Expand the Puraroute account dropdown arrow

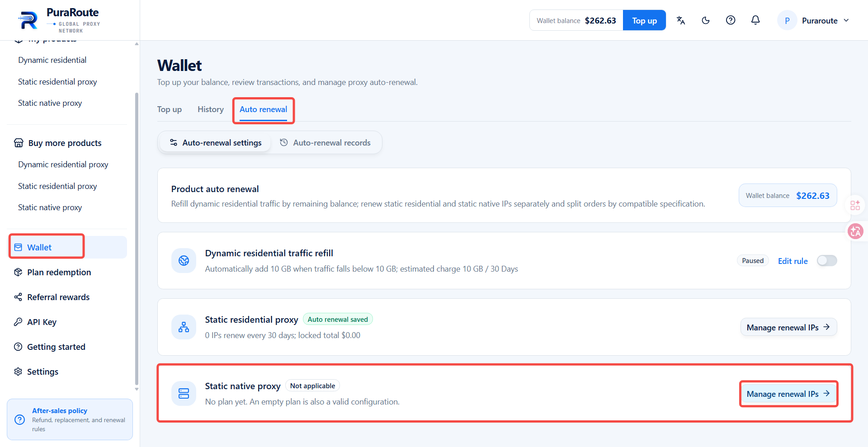[x=846, y=20]
